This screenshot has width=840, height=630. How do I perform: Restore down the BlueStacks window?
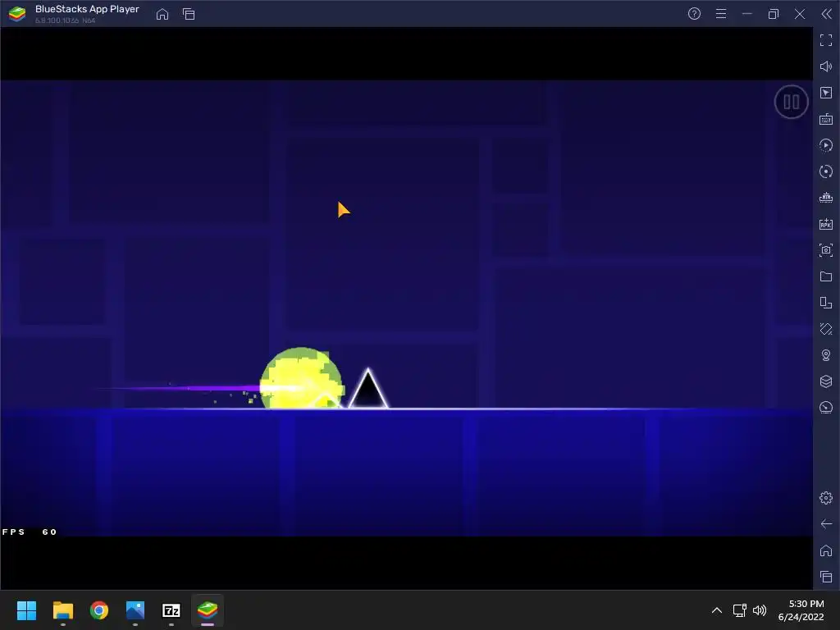774,14
